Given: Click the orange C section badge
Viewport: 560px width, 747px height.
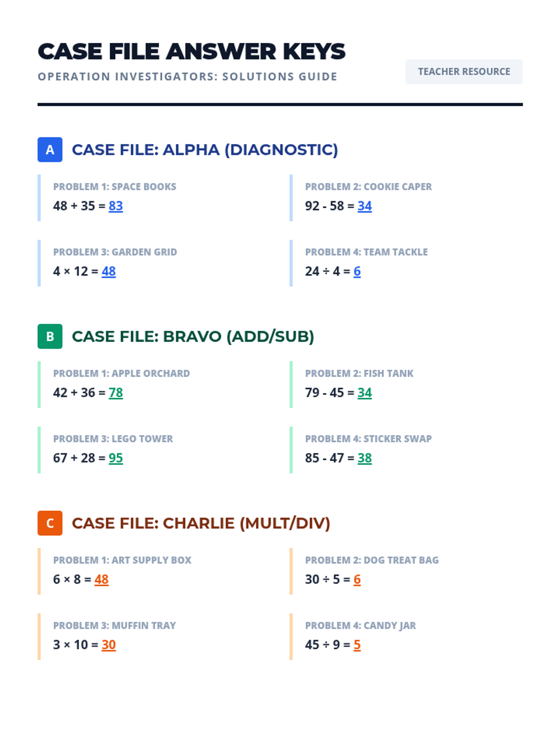Looking at the screenshot, I should [x=50, y=523].
